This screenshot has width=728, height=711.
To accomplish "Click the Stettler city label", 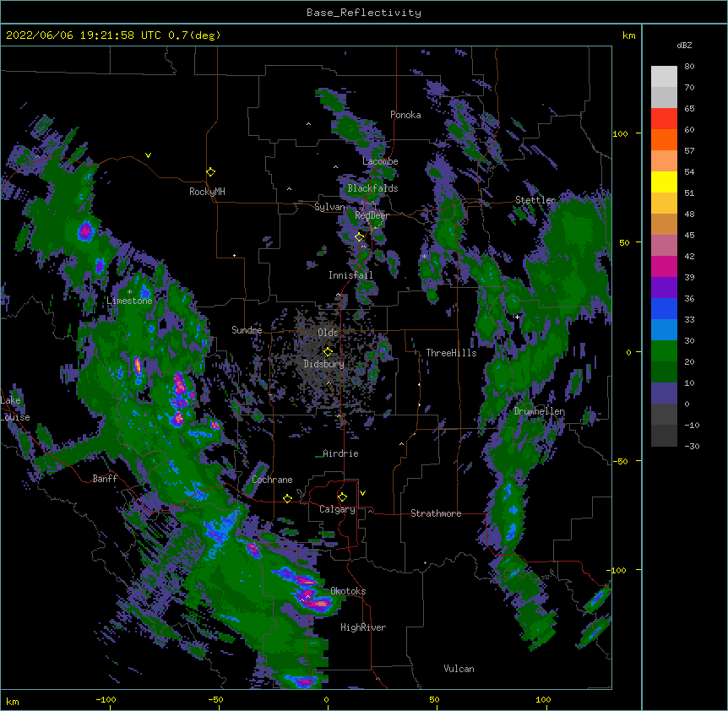I will pos(535,200).
